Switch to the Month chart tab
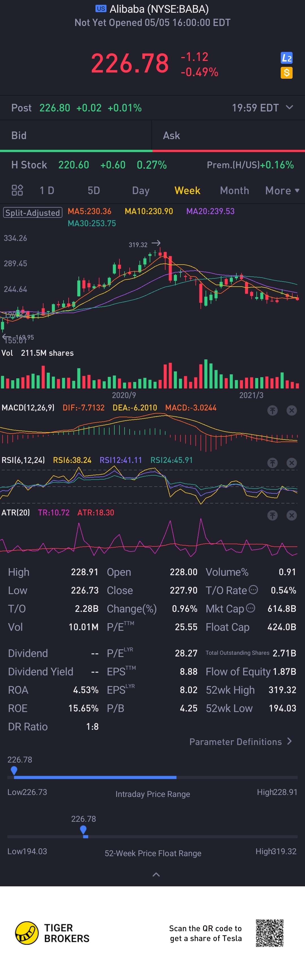The width and height of the screenshot is (305, 980). [235, 191]
